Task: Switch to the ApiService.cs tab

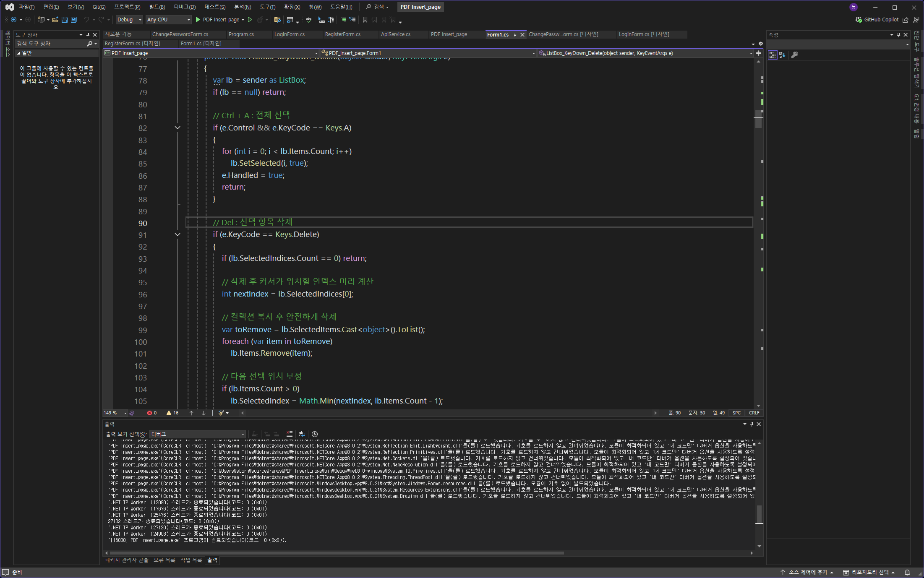Action: point(395,34)
